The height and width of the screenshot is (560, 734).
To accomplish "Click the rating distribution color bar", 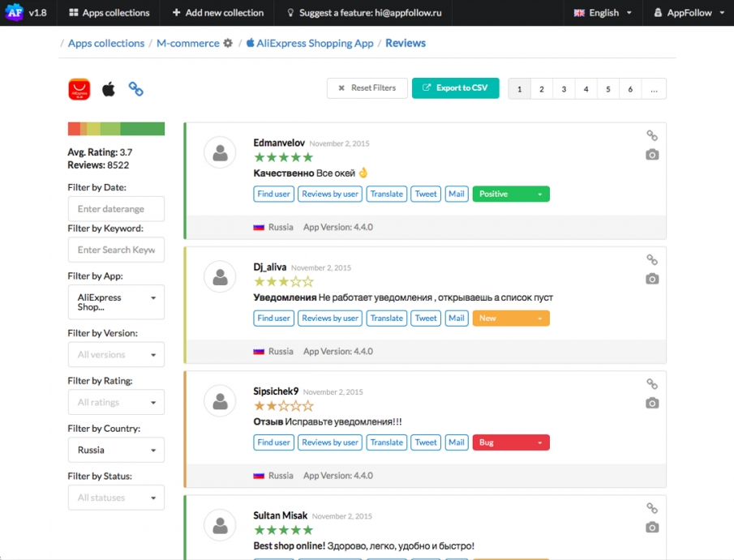I will [116, 129].
